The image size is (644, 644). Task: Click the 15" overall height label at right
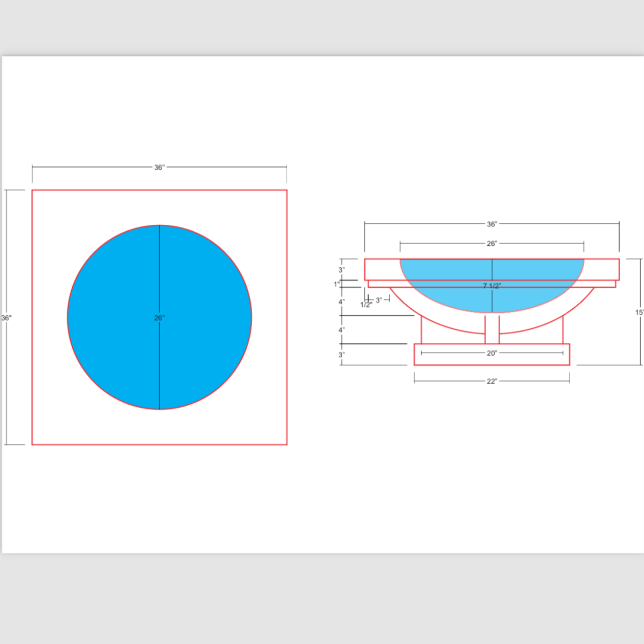tap(639, 313)
